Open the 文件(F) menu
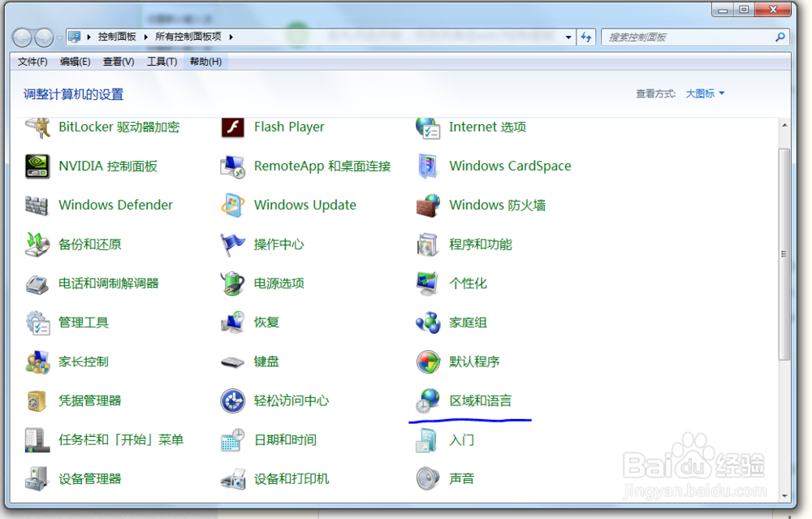 [x=32, y=62]
